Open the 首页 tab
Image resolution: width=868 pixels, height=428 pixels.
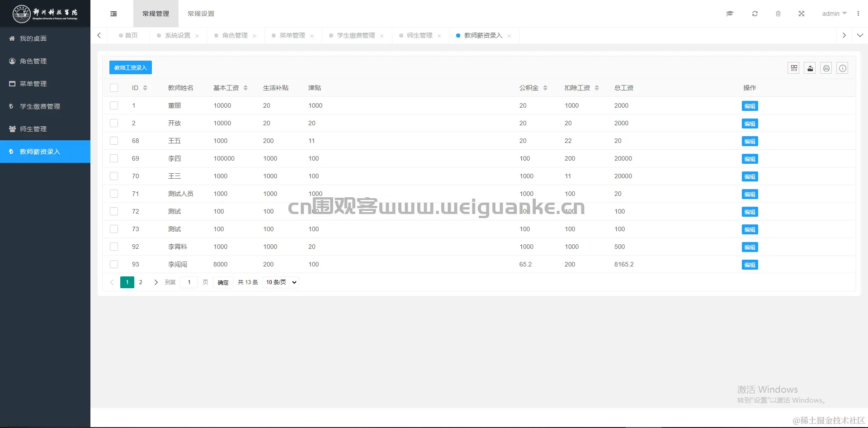[128, 35]
